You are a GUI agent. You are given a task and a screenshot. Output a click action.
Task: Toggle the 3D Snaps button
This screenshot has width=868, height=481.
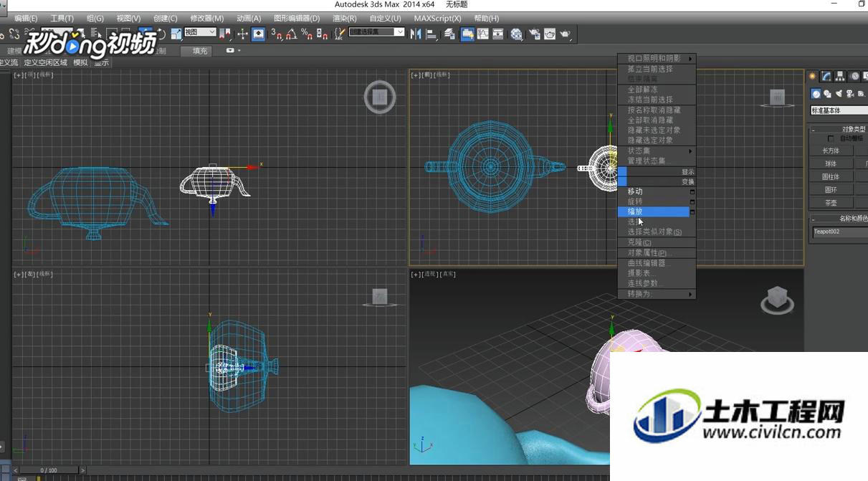[x=277, y=34]
